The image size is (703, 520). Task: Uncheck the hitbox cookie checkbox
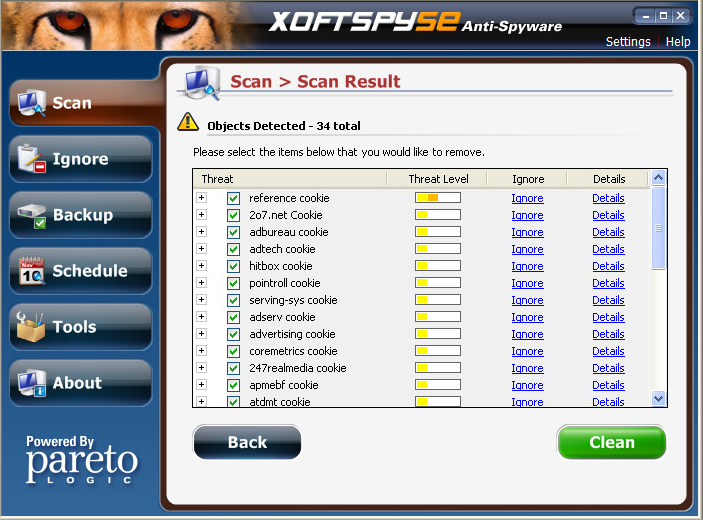233,266
